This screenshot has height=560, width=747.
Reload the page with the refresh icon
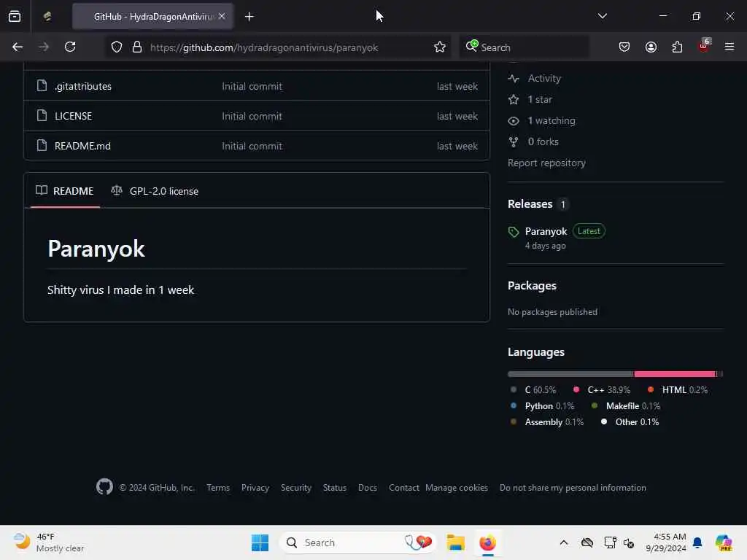click(70, 47)
